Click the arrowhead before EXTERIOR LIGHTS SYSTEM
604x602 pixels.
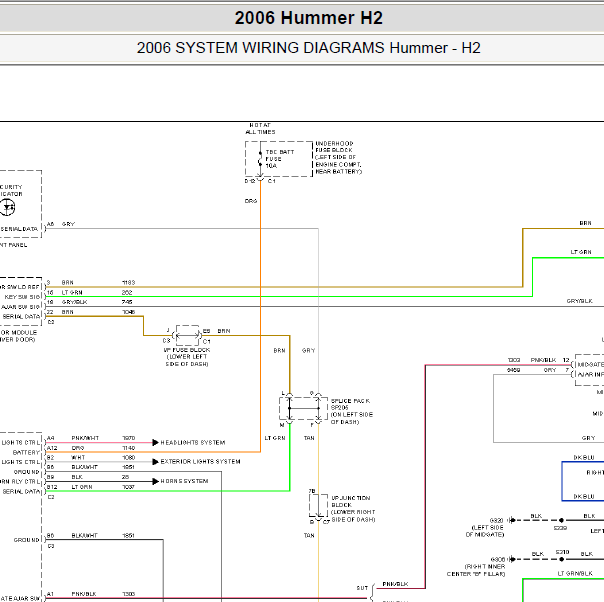[x=156, y=461]
